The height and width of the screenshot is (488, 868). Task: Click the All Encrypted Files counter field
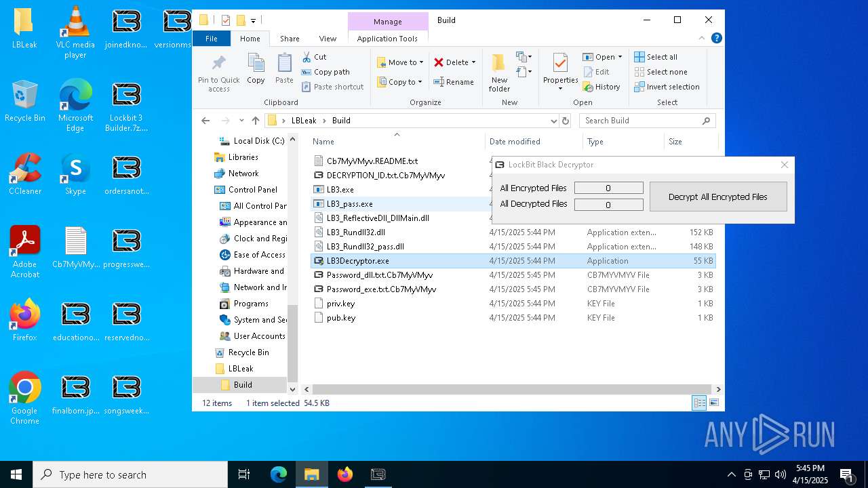coord(608,188)
